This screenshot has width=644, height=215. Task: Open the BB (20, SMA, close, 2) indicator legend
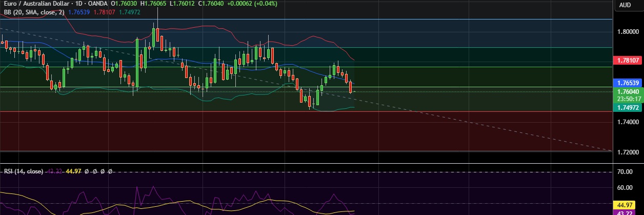point(33,12)
